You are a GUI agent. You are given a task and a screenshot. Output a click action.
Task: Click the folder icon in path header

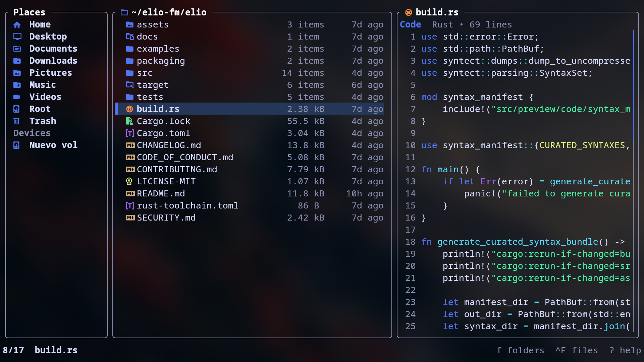tap(124, 13)
